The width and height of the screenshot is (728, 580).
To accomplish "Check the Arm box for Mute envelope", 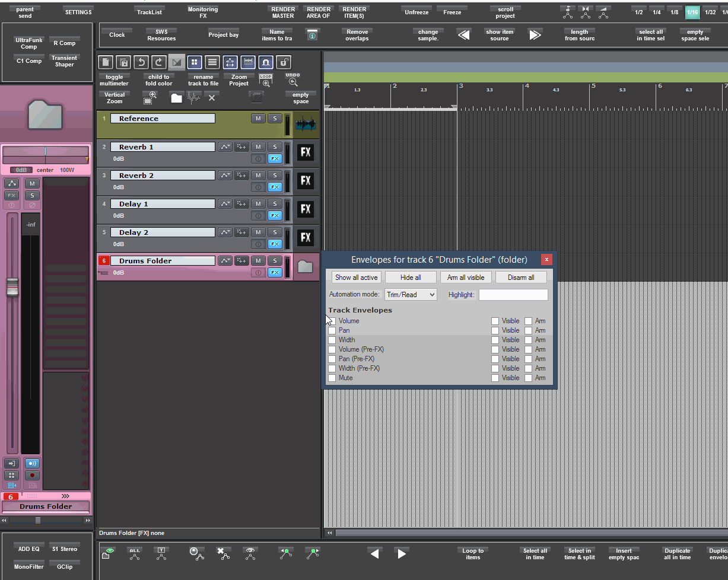I will (x=528, y=378).
